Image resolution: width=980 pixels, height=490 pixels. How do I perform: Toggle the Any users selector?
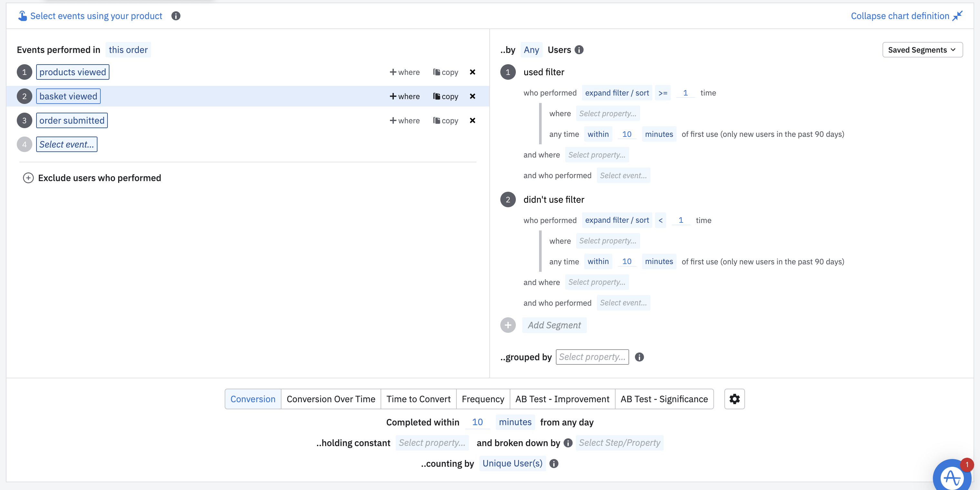click(x=531, y=50)
